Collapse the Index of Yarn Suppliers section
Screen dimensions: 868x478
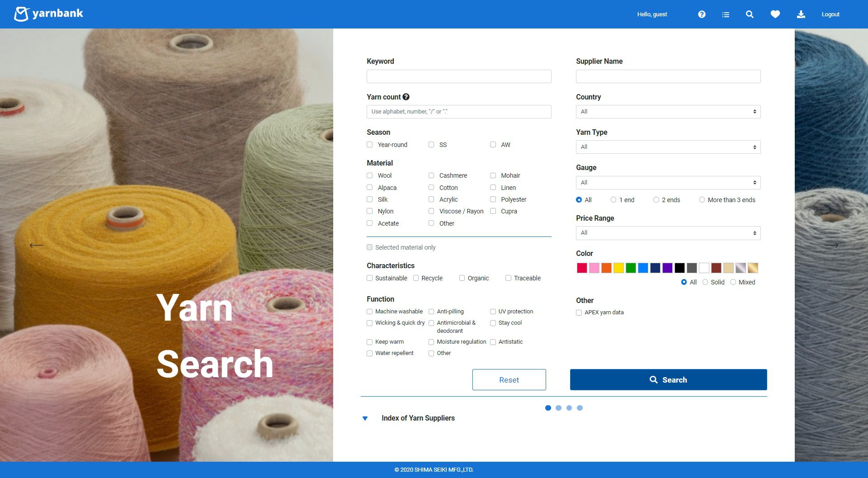[x=365, y=418]
